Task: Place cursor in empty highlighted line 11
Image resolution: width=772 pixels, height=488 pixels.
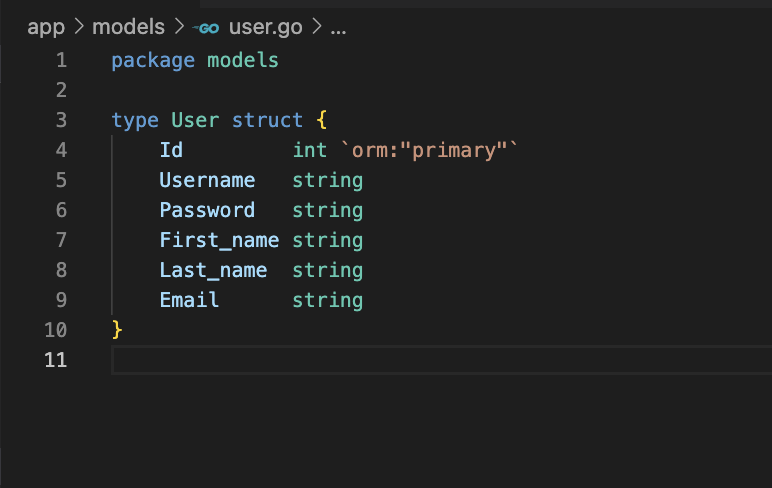Action: coord(442,360)
